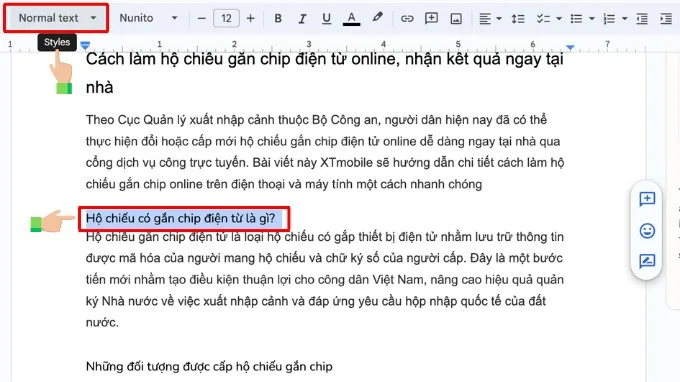This screenshot has height=382, width=680.
Task: Insert a link with the link icon
Action: click(406, 18)
